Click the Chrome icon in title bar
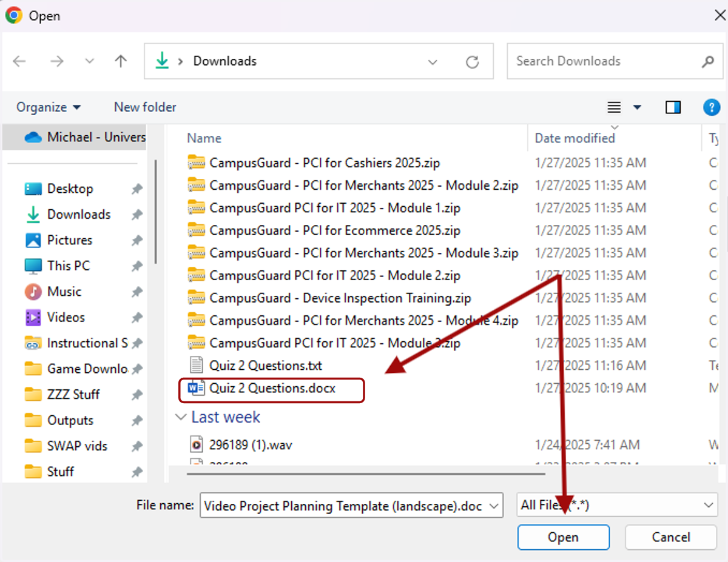This screenshot has width=728, height=562. pos(14,15)
